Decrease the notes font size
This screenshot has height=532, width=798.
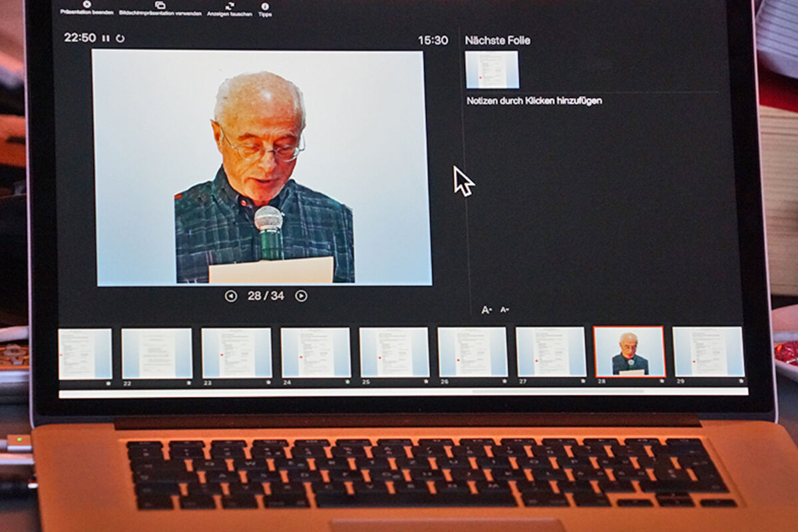504,309
